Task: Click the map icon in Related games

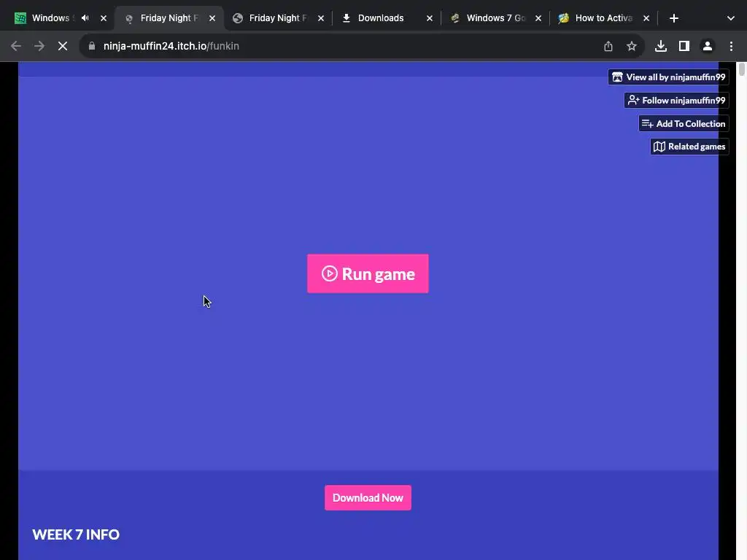Action: click(x=659, y=147)
